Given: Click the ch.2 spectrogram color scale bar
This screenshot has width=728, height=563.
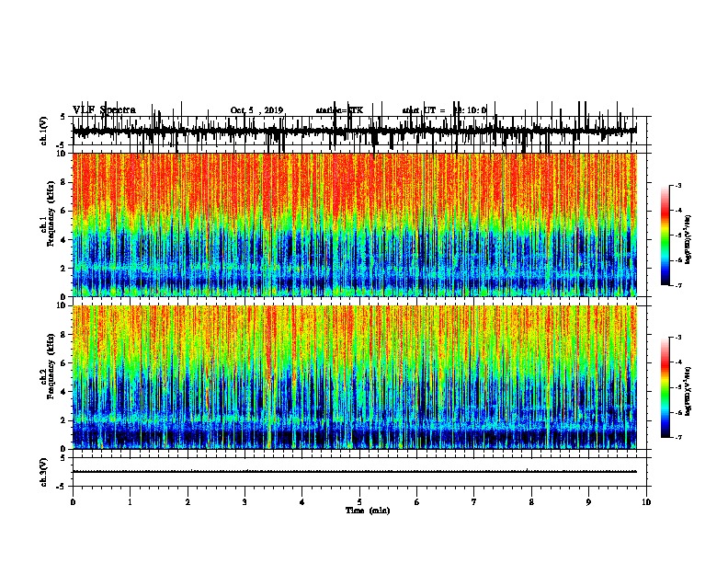Looking at the screenshot, I should coord(665,387).
